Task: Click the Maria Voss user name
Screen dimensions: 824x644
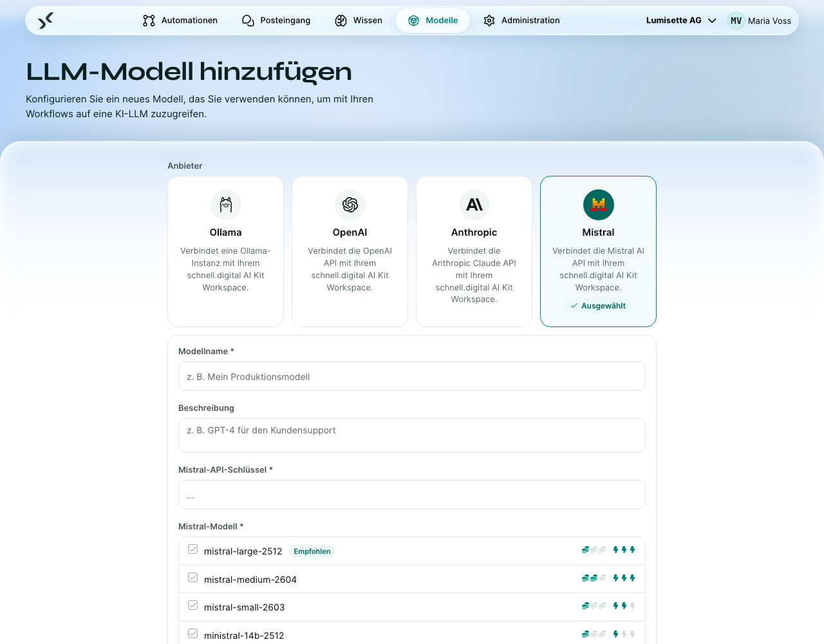Action: click(769, 21)
